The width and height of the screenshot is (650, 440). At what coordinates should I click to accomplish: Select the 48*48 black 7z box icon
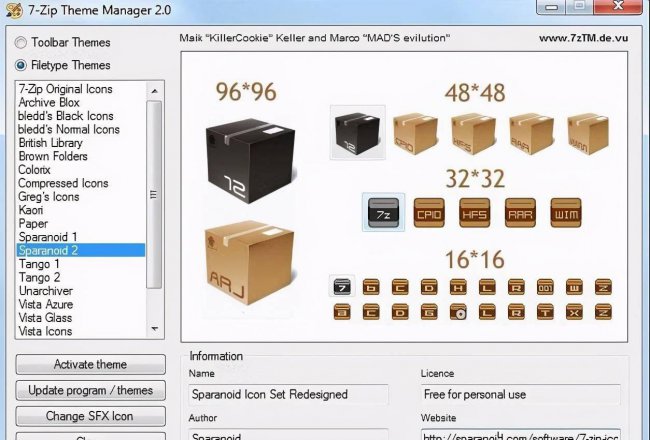tap(357, 132)
